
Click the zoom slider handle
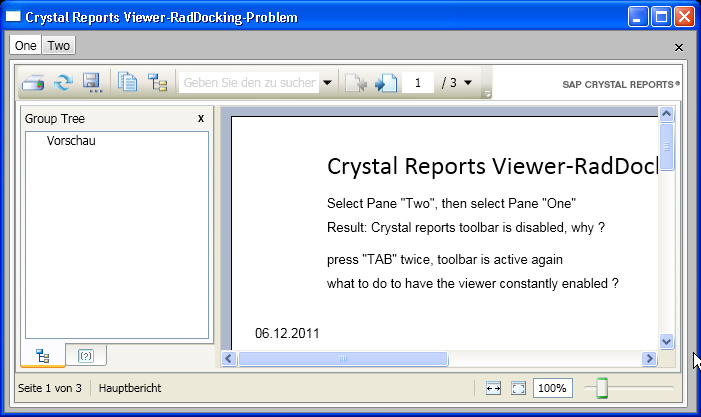point(602,388)
